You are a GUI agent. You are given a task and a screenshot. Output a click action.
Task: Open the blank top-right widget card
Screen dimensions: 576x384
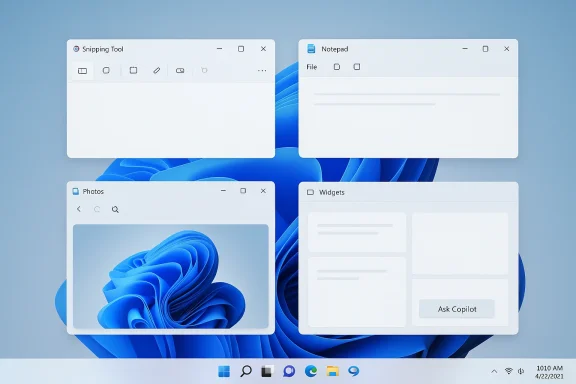pyautogui.click(x=460, y=243)
